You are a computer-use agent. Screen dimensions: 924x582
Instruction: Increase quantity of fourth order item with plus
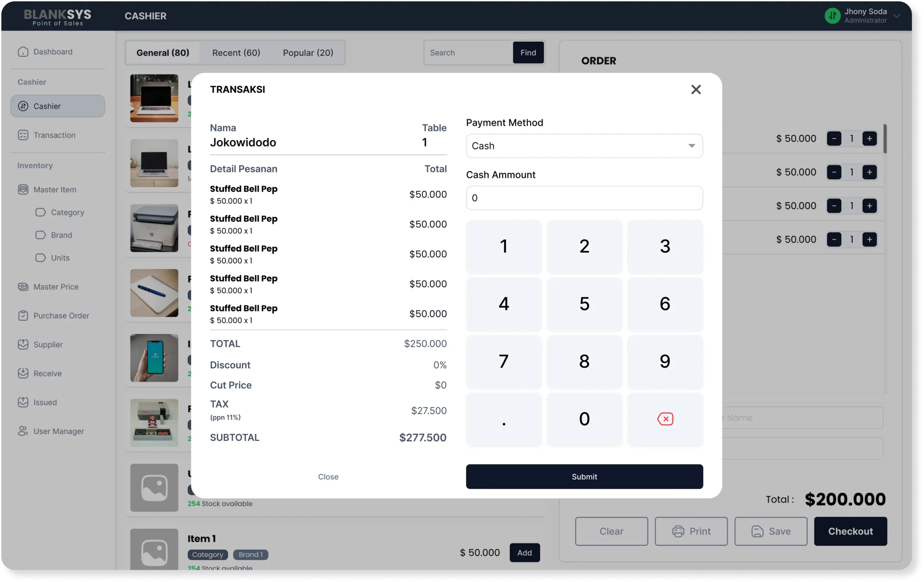(869, 240)
